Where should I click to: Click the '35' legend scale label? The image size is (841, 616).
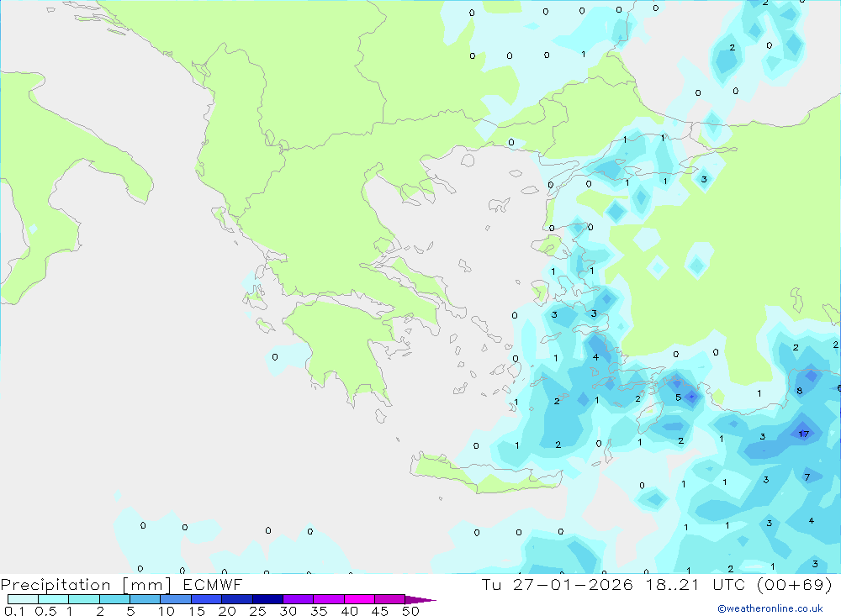click(x=319, y=611)
